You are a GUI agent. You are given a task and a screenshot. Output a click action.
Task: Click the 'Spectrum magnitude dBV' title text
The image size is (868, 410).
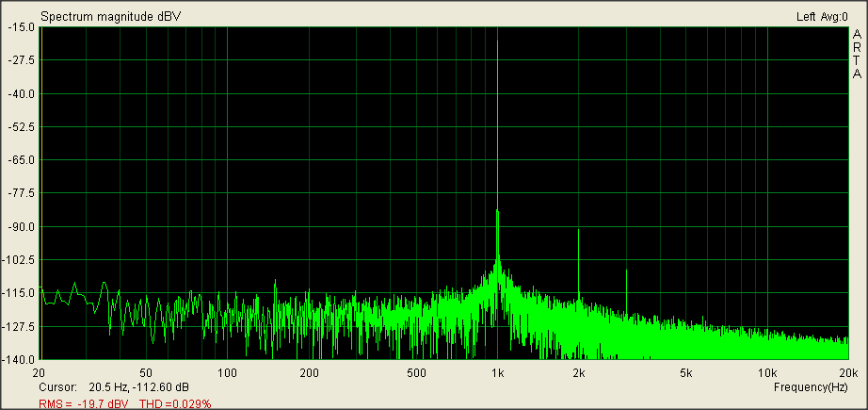pyautogui.click(x=111, y=17)
